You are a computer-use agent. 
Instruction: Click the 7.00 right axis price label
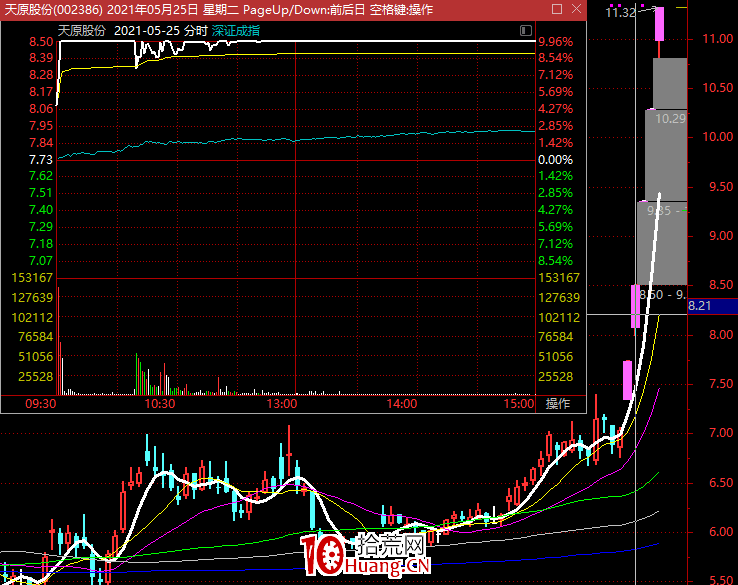click(x=721, y=432)
